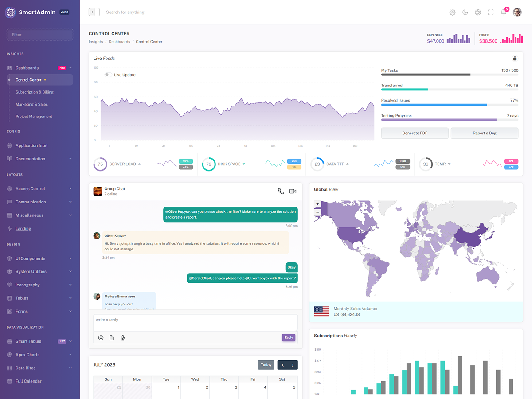Open the emoji picker in the chat
This screenshot has height=399, width=532.
click(x=101, y=338)
